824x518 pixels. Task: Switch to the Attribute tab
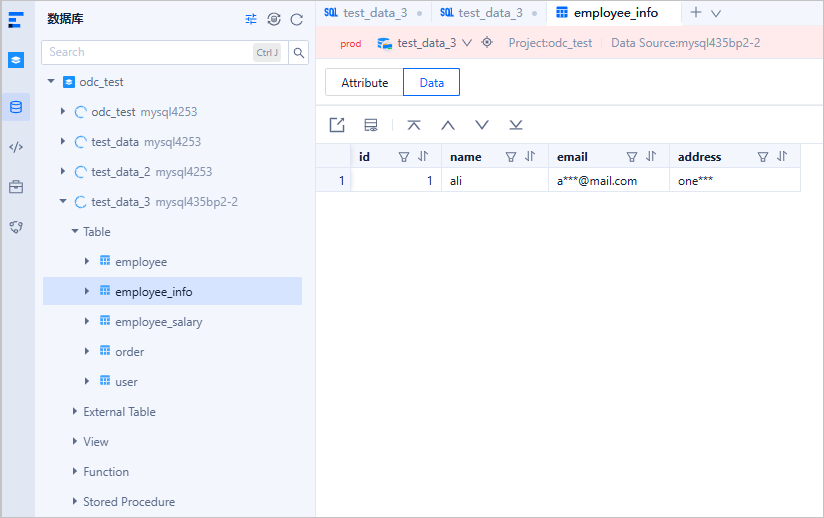(364, 83)
